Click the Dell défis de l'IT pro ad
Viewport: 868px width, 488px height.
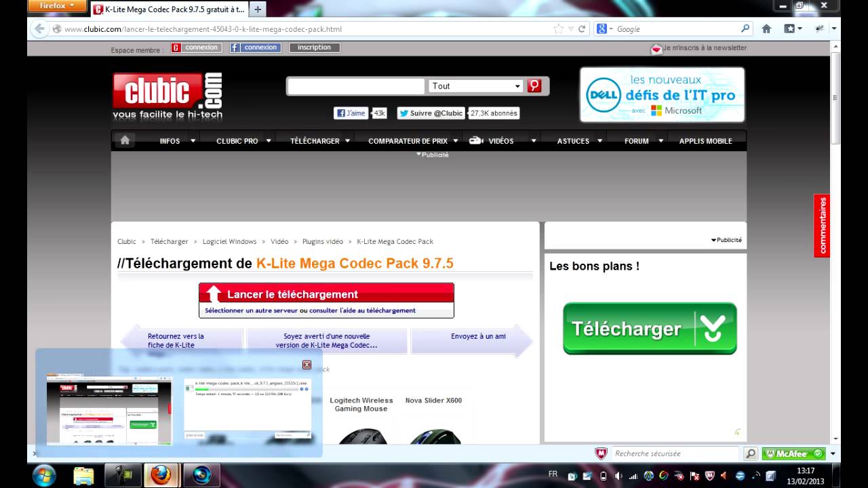click(663, 95)
